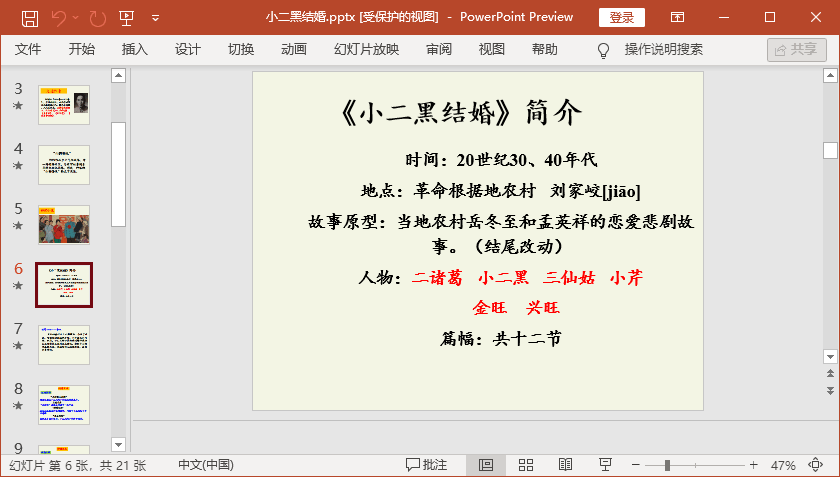
Task: Click the line 篇幅：共十二节
Action: pos(501,339)
